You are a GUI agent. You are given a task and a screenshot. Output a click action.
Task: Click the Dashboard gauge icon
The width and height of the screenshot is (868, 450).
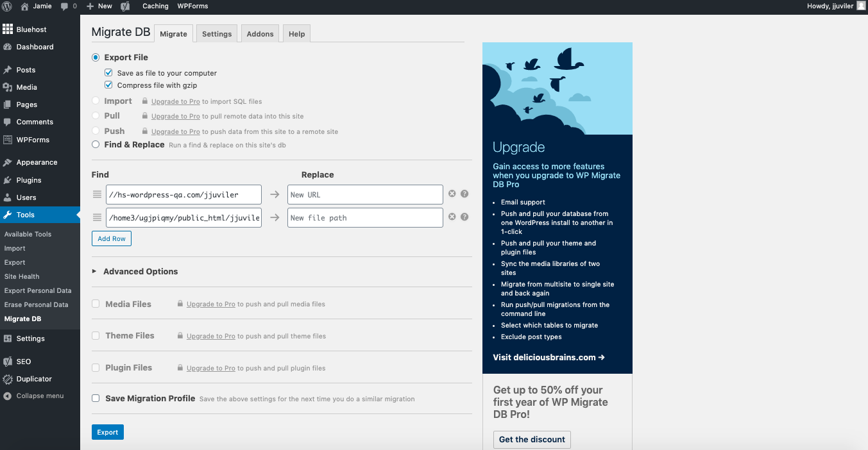(8, 47)
